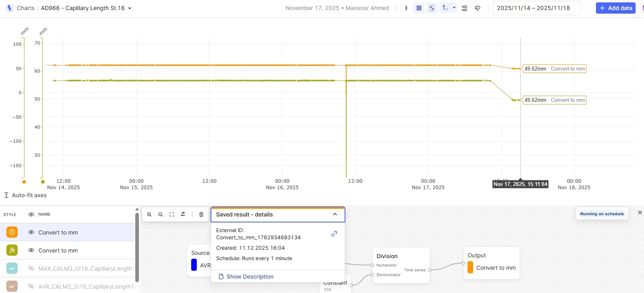The height and width of the screenshot is (293, 644).
Task: Hide the scheduled Convert to mm series
Action: 31,232
